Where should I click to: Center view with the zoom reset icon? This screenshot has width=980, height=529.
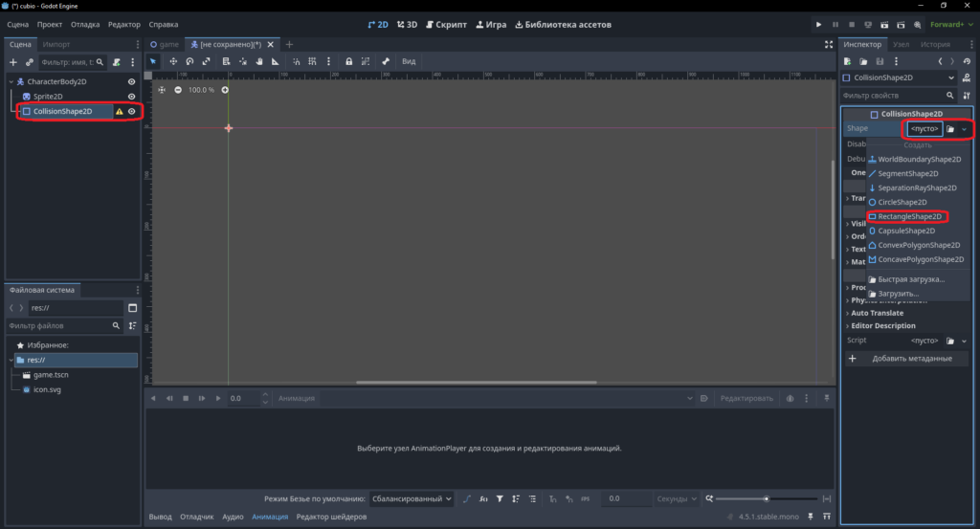162,90
